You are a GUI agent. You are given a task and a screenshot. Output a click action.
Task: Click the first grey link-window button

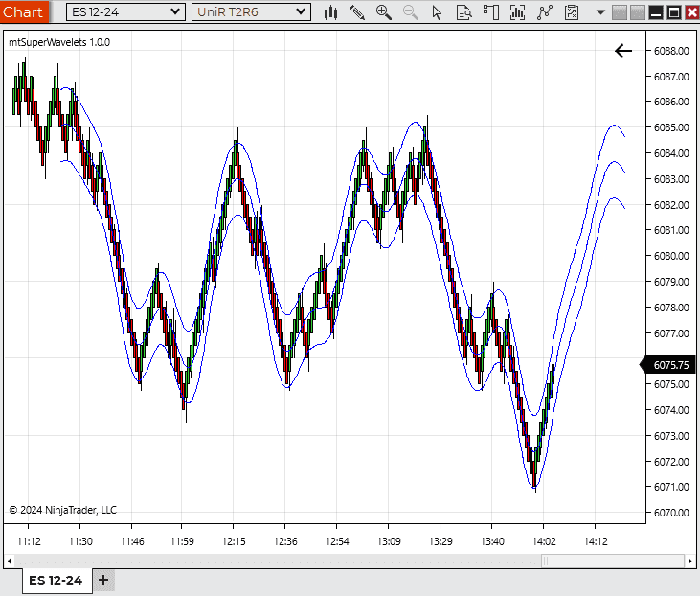[620, 12]
